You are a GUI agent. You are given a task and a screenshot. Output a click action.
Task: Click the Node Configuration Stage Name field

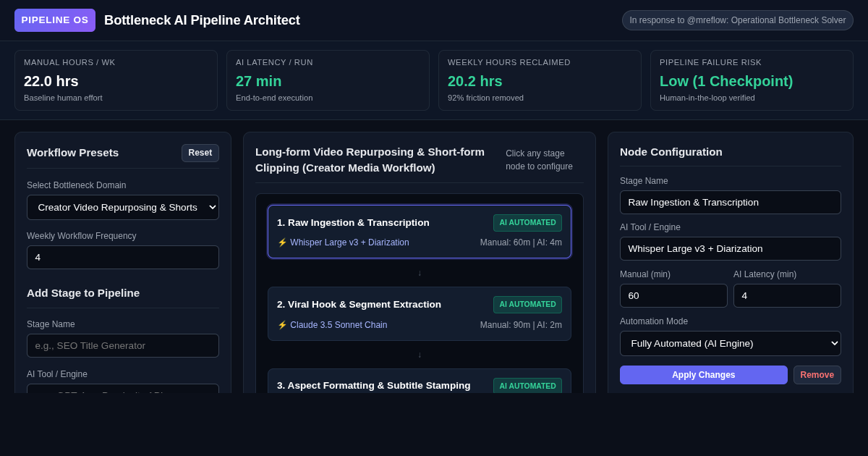731,202
